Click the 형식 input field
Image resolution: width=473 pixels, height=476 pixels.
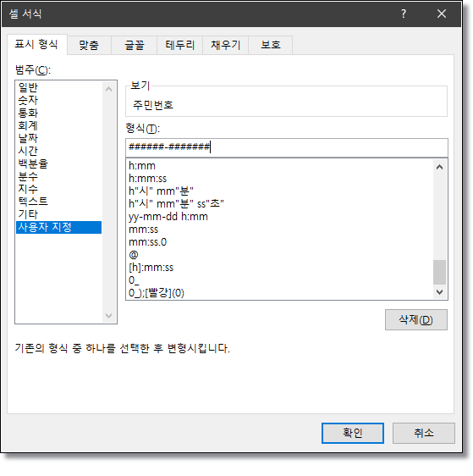point(287,147)
